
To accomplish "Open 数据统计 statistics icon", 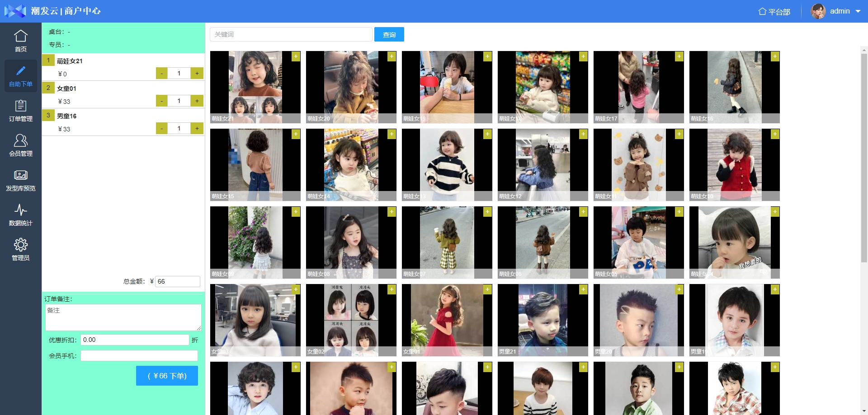I will [x=21, y=210].
